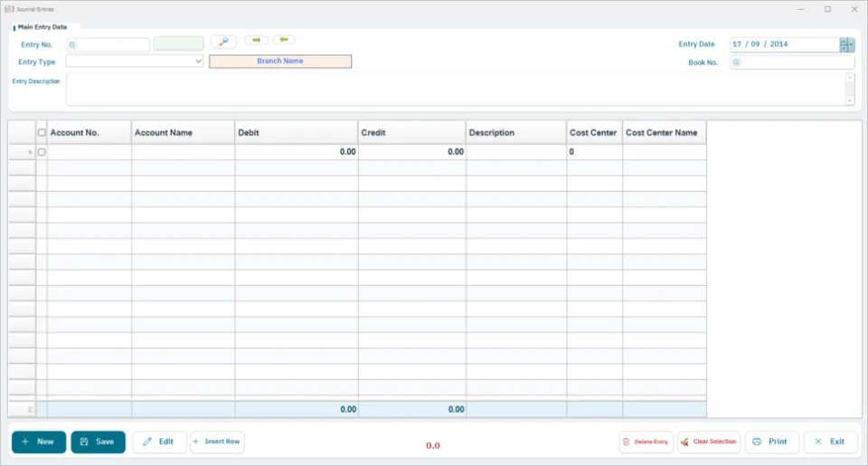Open the Entry Date calendar dropdown arrow
Screen dimensions: 868x466
pos(852,44)
